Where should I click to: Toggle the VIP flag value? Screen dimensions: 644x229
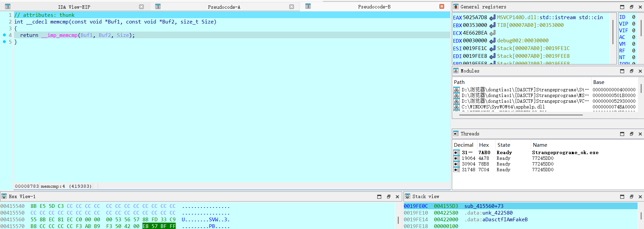coord(634,24)
